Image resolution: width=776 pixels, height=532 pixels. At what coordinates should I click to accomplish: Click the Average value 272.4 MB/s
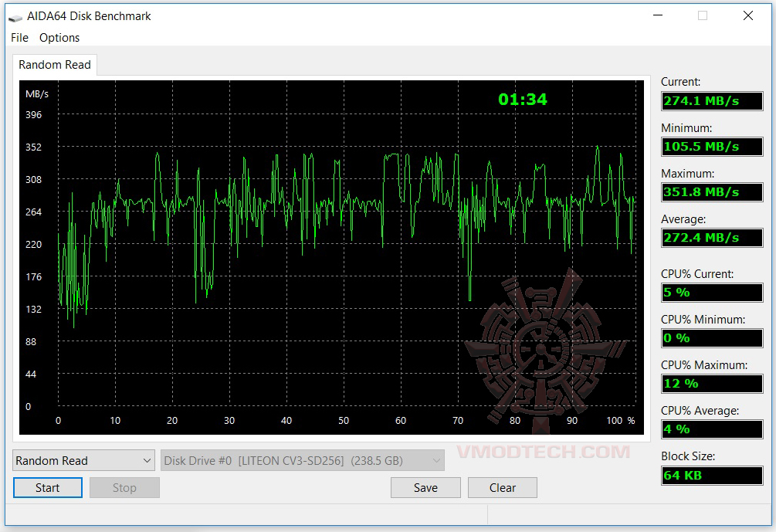pos(712,238)
